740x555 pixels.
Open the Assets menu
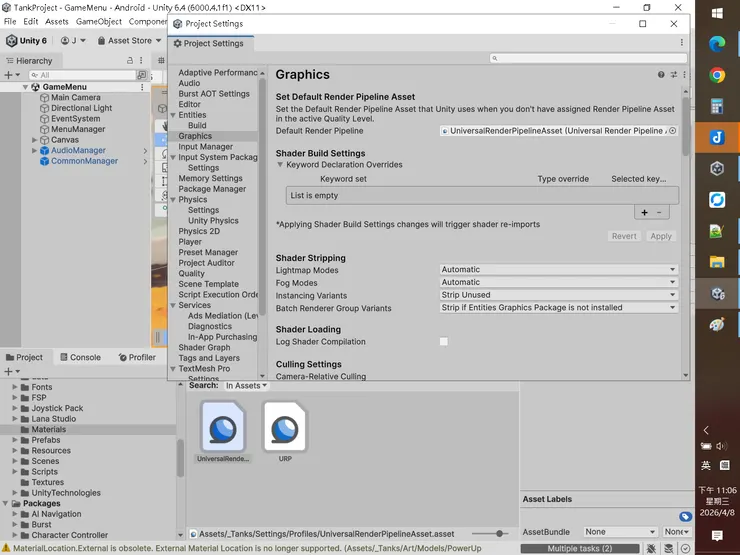(x=57, y=22)
